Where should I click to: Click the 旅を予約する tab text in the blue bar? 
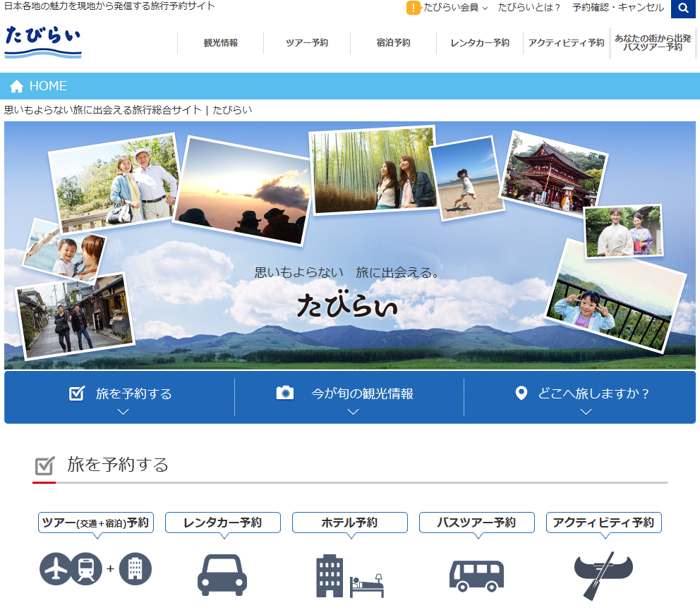[x=133, y=394]
